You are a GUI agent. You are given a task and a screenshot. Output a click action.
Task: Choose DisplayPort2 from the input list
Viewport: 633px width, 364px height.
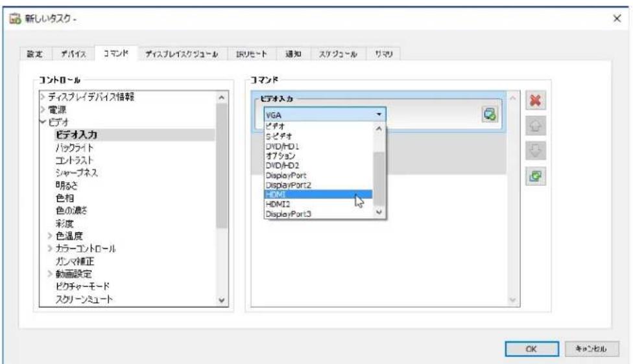point(318,185)
